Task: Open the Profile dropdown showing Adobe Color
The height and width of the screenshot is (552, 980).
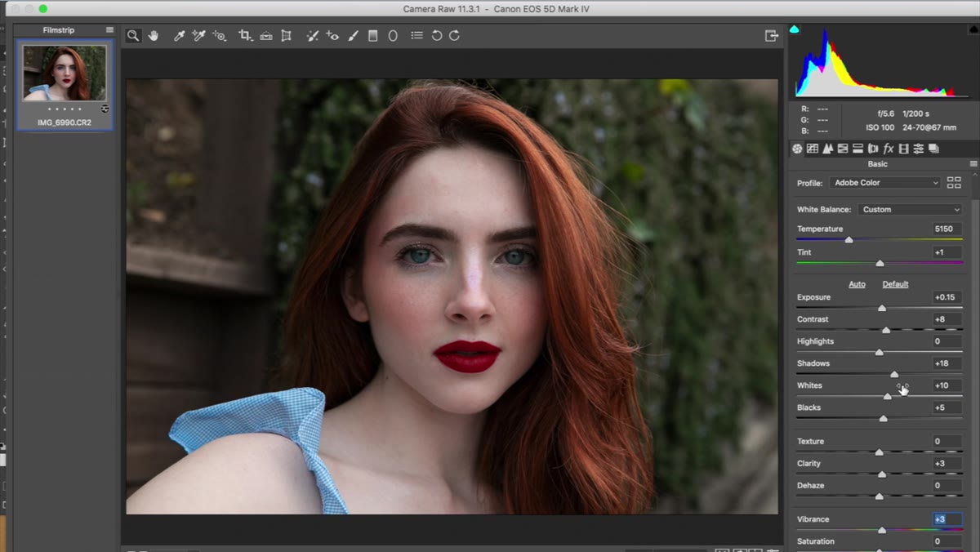Action: [885, 183]
